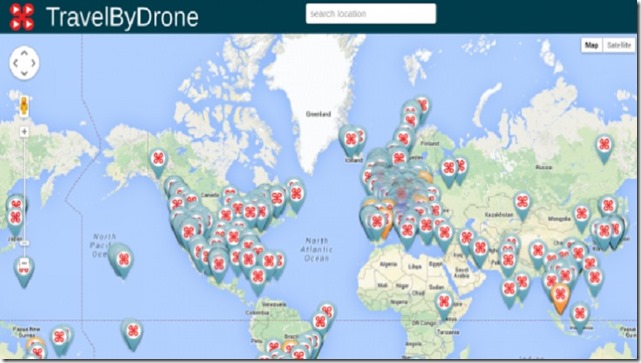Zoom in with the plus button

click(25, 132)
